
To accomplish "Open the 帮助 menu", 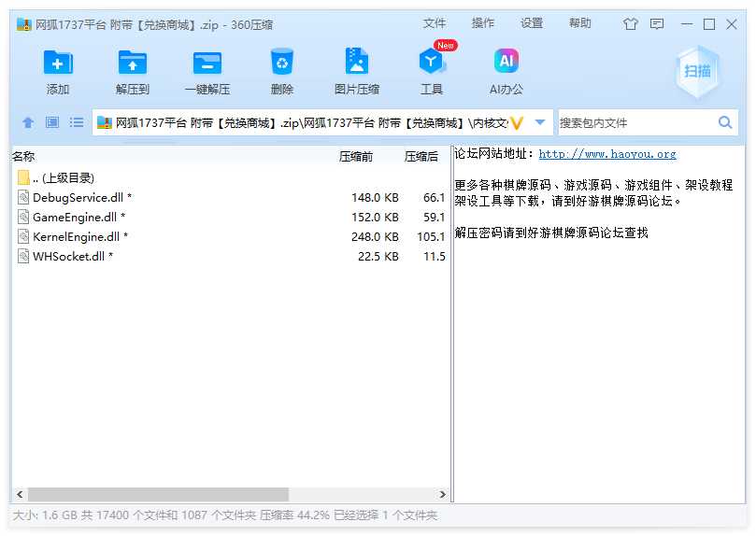I will coord(579,23).
